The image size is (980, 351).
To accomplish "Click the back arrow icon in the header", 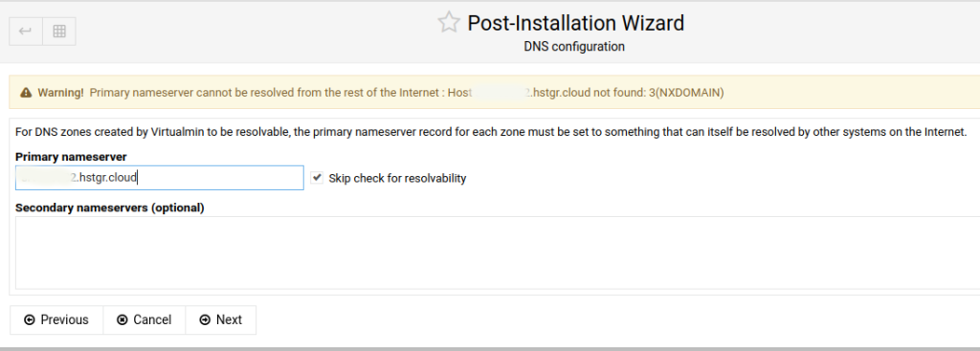I will (26, 32).
